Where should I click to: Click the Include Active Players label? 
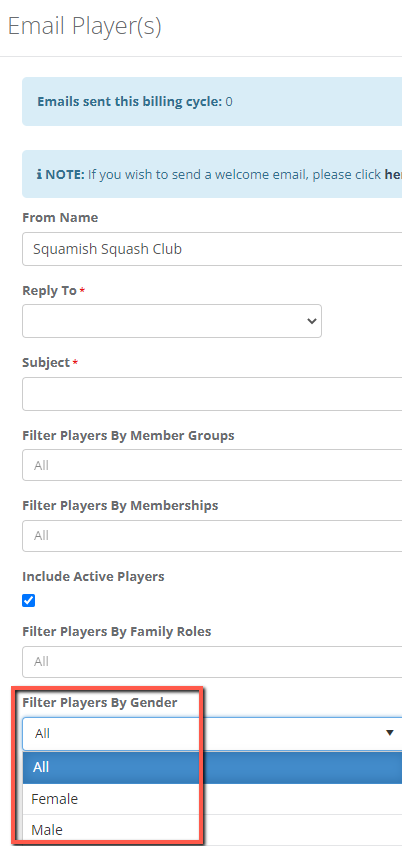pos(93,576)
